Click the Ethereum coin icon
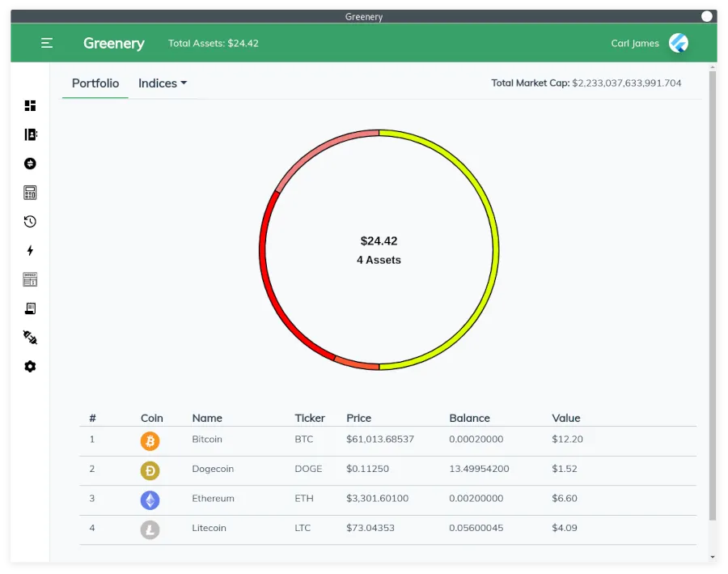Image resolution: width=728 pixels, height=574 pixels. [x=150, y=500]
